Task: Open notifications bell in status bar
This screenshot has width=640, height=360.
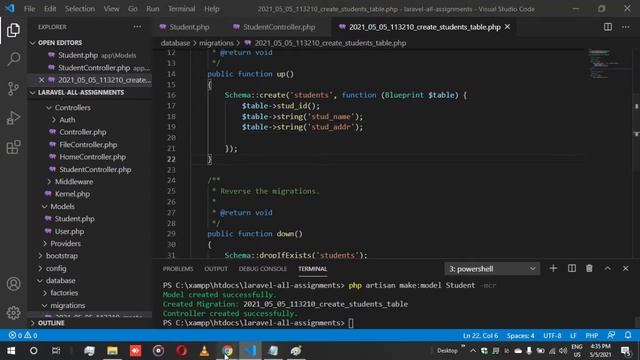Action: 628,335
